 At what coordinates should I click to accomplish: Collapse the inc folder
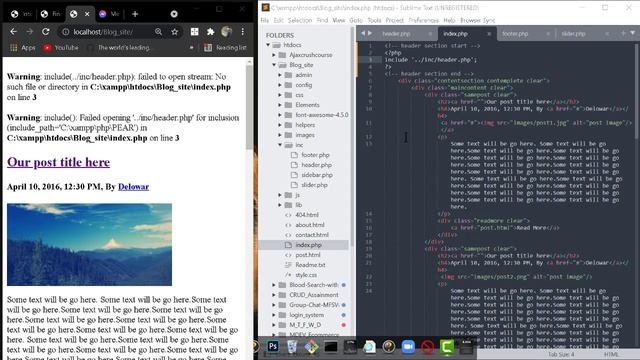click(x=280, y=145)
